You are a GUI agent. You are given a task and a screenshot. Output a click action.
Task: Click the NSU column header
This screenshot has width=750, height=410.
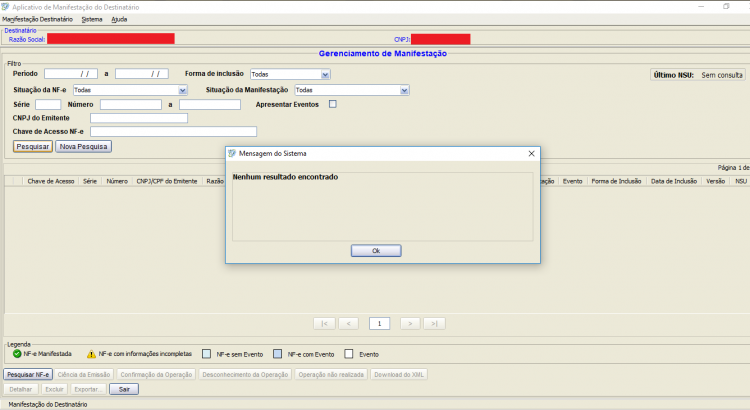pos(740,181)
